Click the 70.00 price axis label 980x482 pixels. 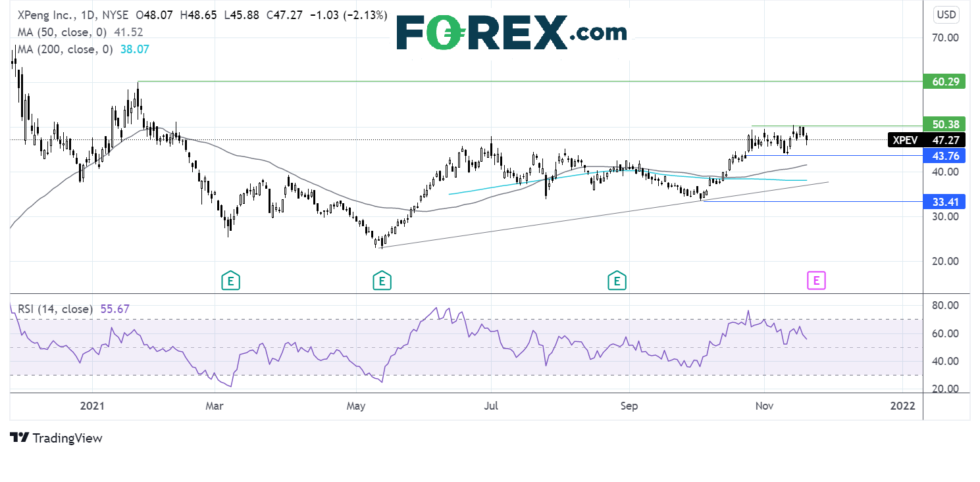[944, 38]
